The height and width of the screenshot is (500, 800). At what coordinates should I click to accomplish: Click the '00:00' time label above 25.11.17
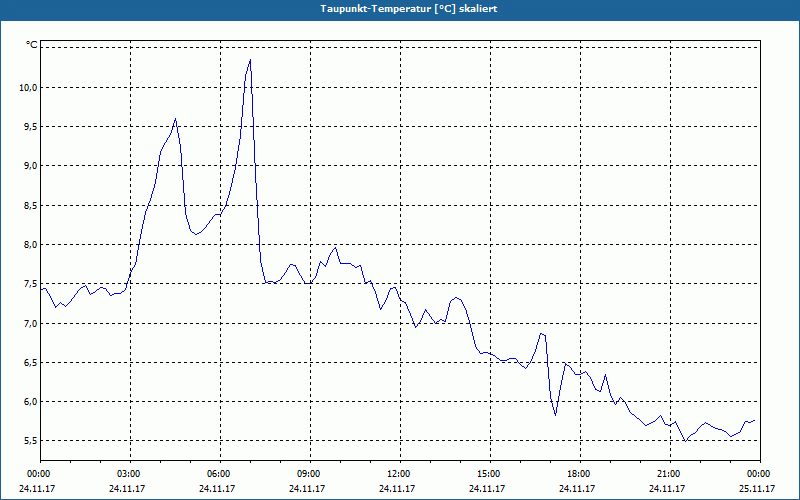coord(760,474)
